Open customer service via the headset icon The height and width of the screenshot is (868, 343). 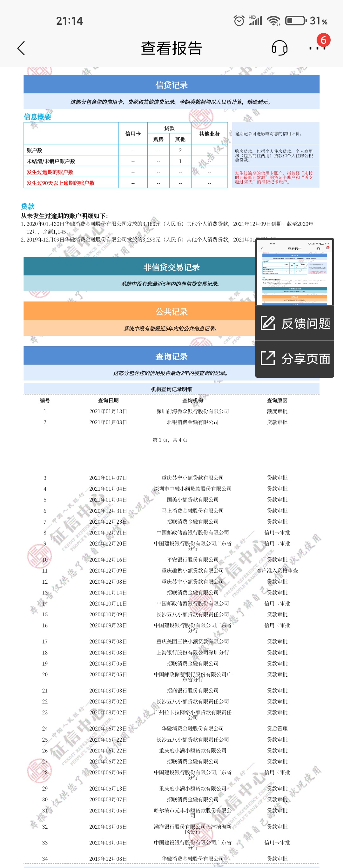point(279,48)
